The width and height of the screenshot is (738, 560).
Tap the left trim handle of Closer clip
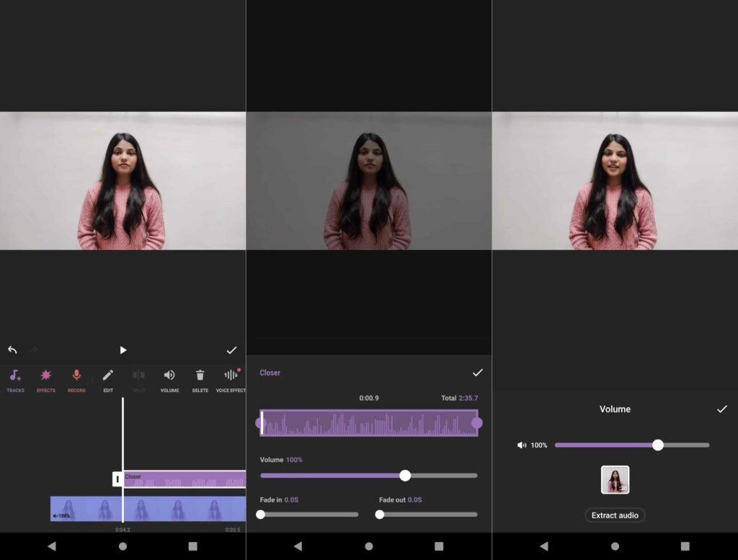tap(117, 479)
